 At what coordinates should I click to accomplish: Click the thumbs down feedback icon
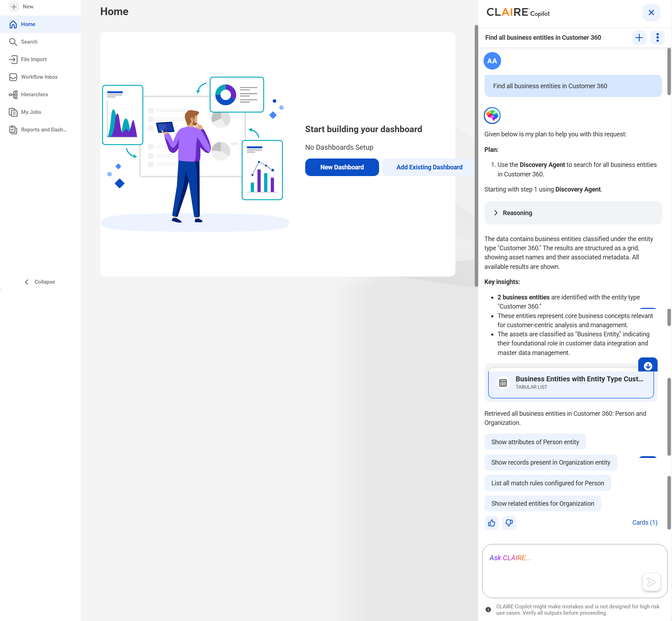[x=509, y=523]
